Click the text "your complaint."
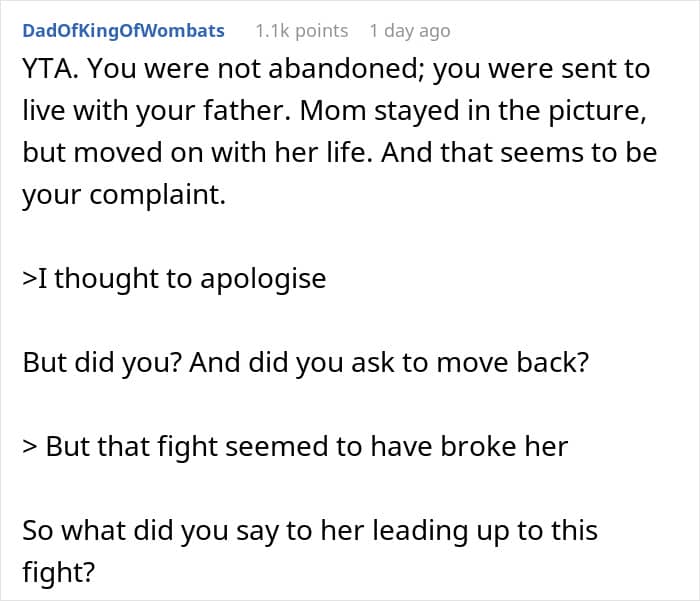This screenshot has height=601, width=700. pos(124,195)
